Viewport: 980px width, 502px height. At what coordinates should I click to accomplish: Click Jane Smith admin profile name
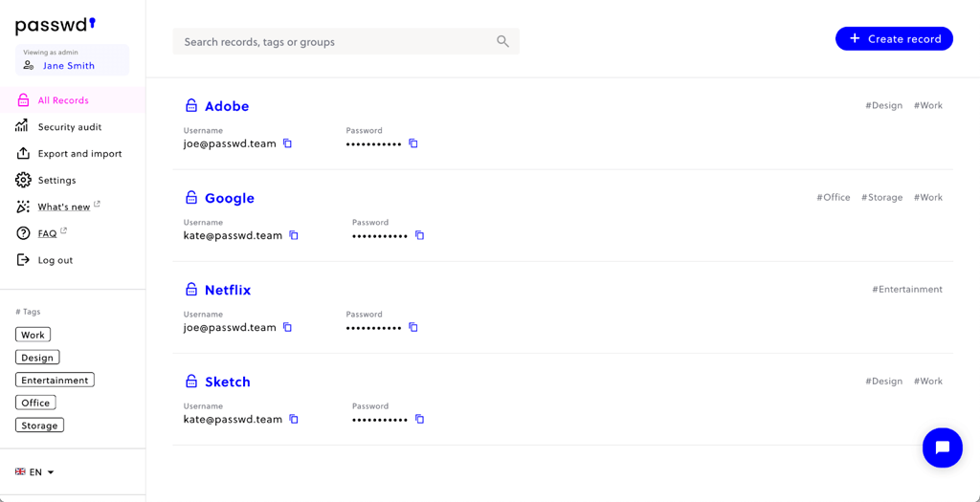(x=69, y=66)
